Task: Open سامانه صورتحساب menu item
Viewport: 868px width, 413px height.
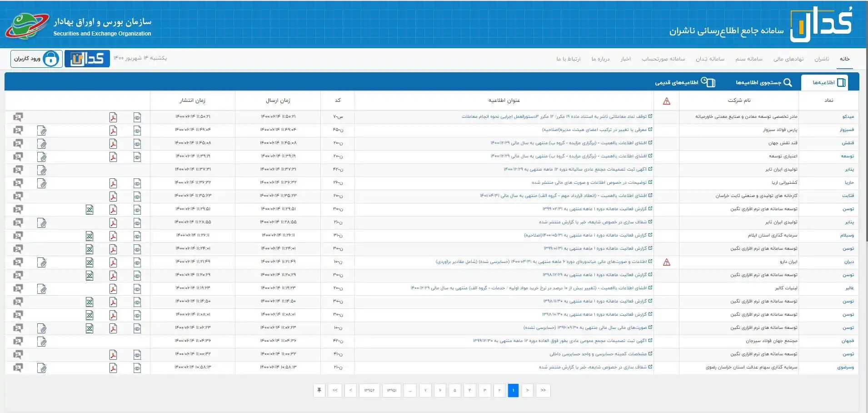Action: tap(663, 59)
